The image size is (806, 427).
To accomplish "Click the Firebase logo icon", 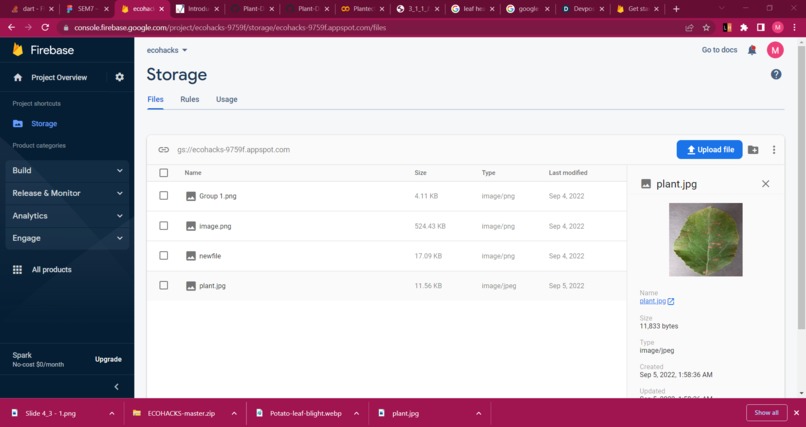I will (x=18, y=50).
